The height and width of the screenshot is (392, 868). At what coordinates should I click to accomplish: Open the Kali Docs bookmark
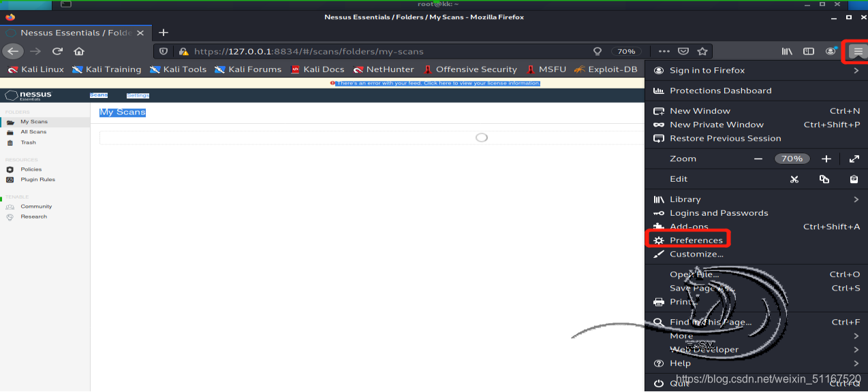point(317,69)
